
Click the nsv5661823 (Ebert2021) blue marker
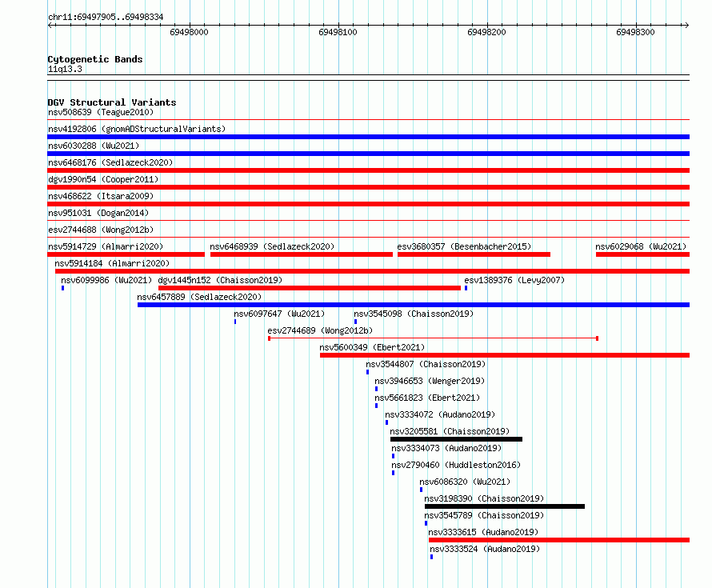tap(377, 406)
